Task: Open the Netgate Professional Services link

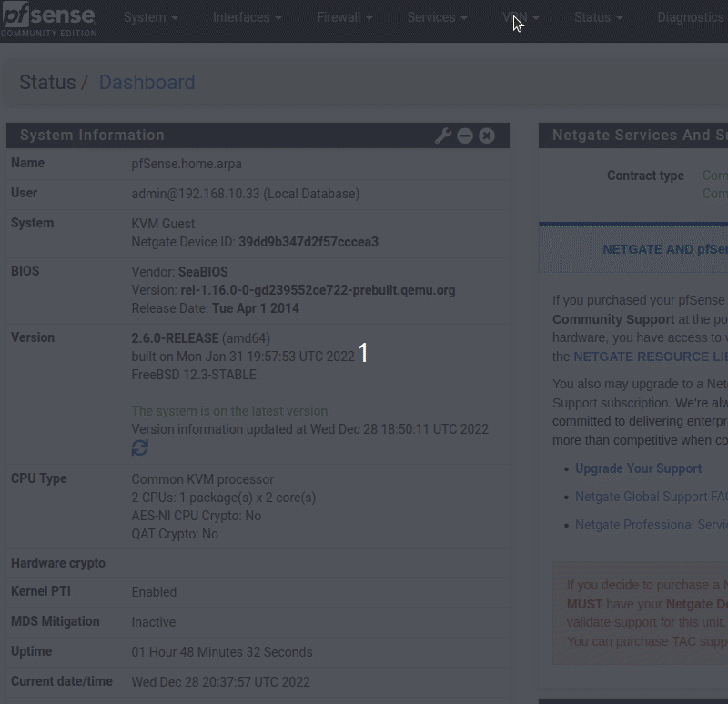Action: click(x=652, y=524)
